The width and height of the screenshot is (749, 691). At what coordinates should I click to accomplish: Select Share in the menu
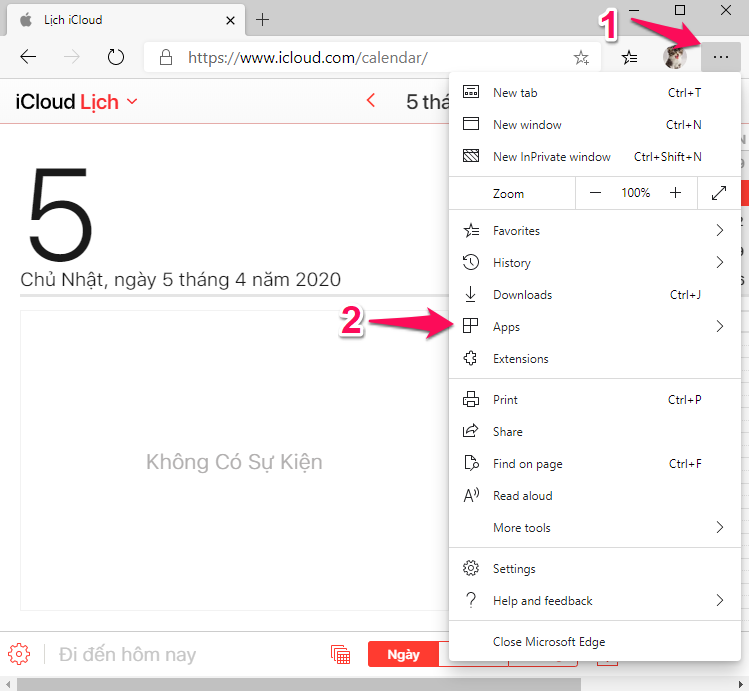point(595,432)
